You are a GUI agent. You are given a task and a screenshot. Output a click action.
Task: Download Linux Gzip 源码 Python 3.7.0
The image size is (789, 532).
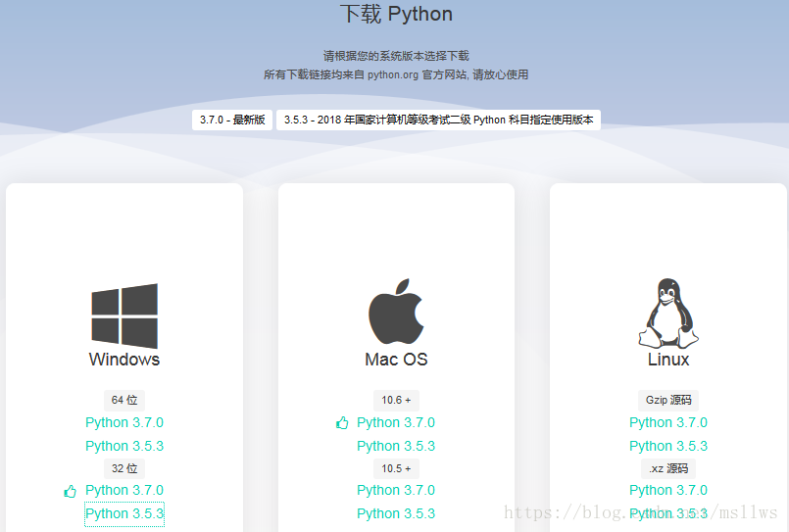668,422
